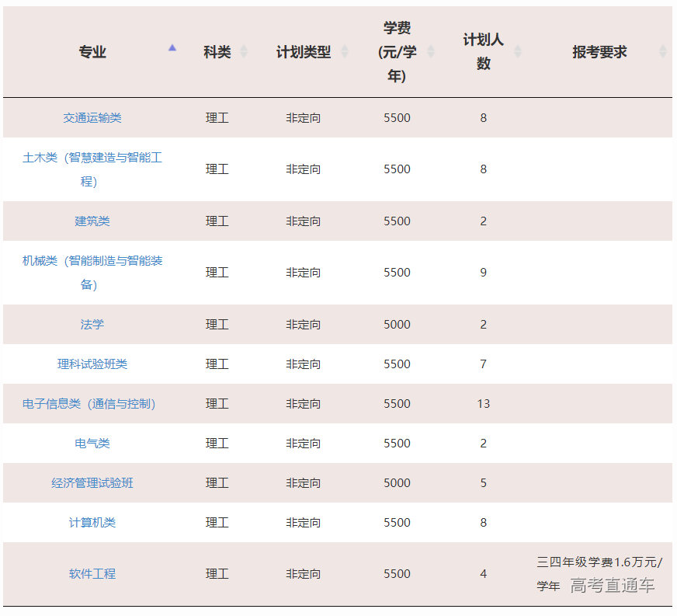Sort by 学费 using its arrow icon
The image size is (677, 616).
tap(431, 52)
